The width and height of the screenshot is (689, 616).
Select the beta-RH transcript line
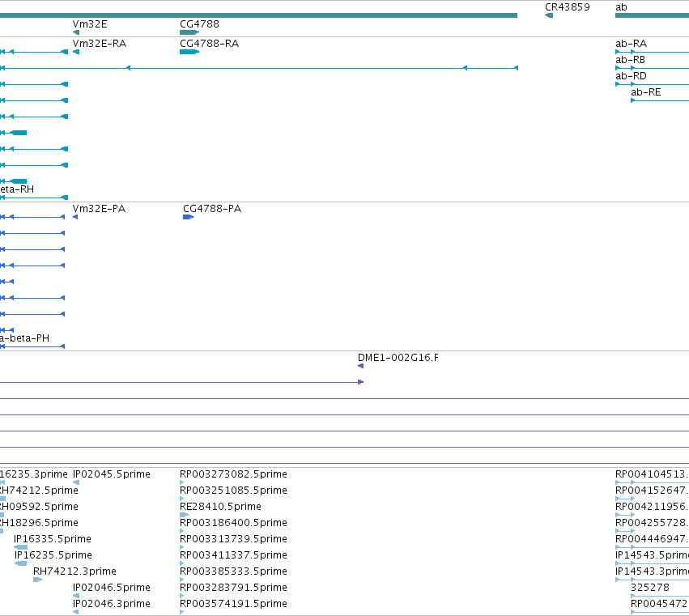pos(34,198)
